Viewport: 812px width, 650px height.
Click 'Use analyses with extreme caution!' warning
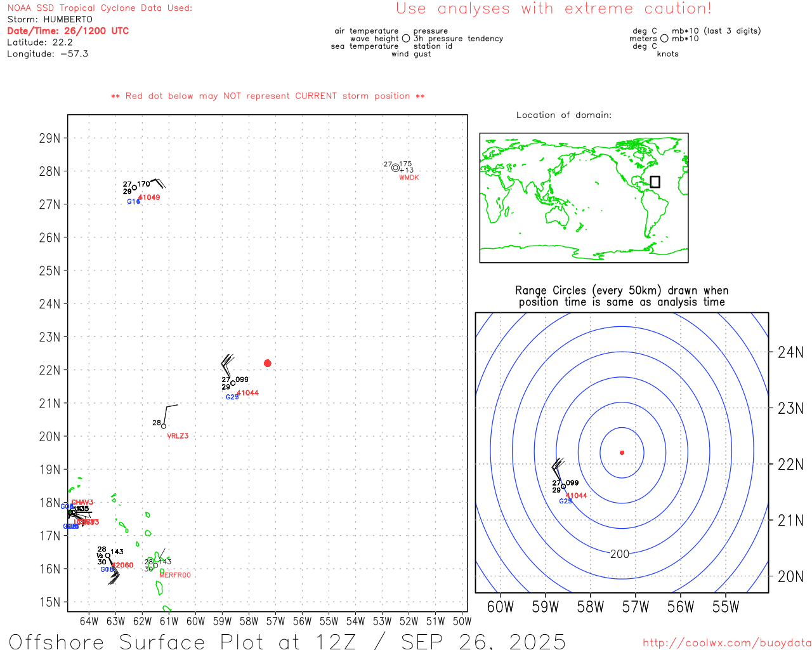pos(554,8)
